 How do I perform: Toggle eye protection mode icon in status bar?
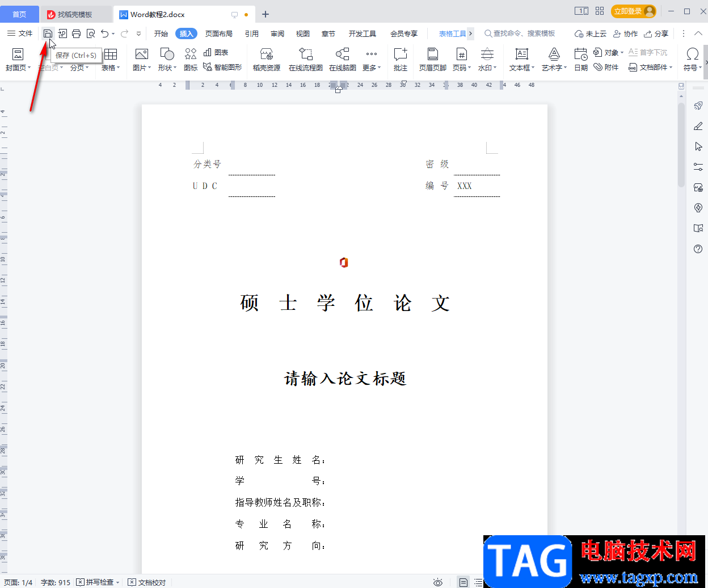pyautogui.click(x=438, y=582)
